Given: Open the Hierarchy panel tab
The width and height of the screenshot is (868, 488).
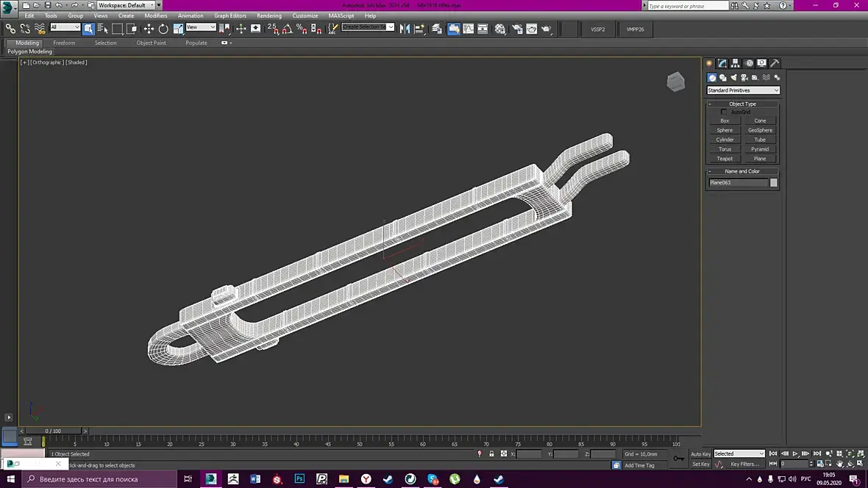Looking at the screenshot, I should tap(736, 63).
